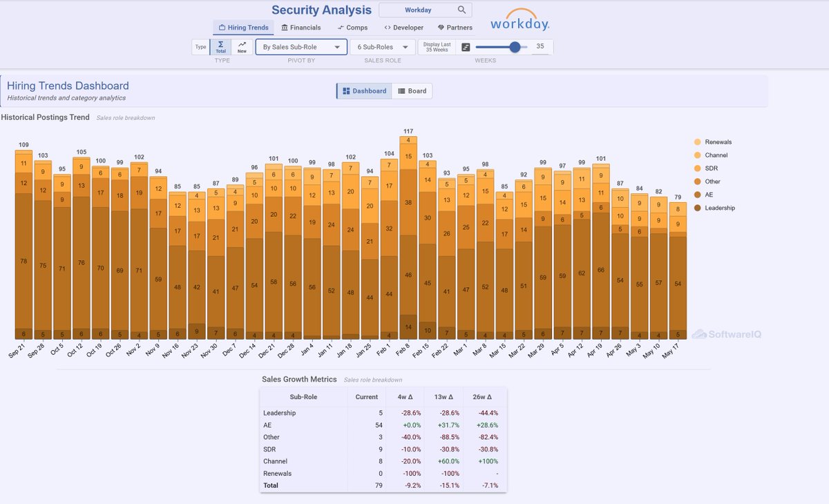Click the AE row label in table
This screenshot has width=829, height=504.
267,425
